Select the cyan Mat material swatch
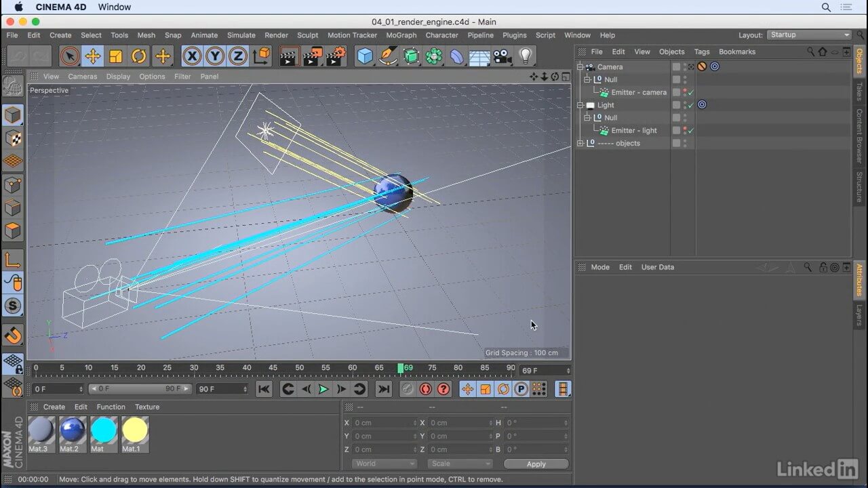Image resolution: width=868 pixels, height=488 pixels. pos(104,431)
